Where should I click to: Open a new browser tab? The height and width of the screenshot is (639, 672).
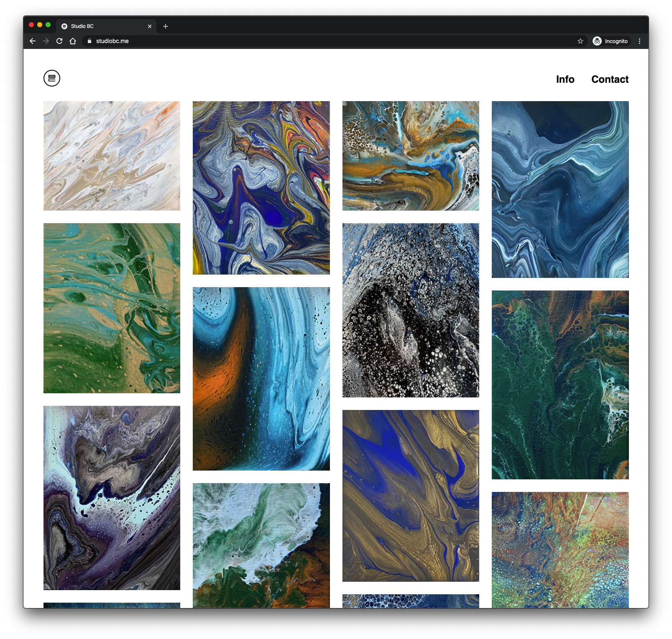click(x=166, y=26)
